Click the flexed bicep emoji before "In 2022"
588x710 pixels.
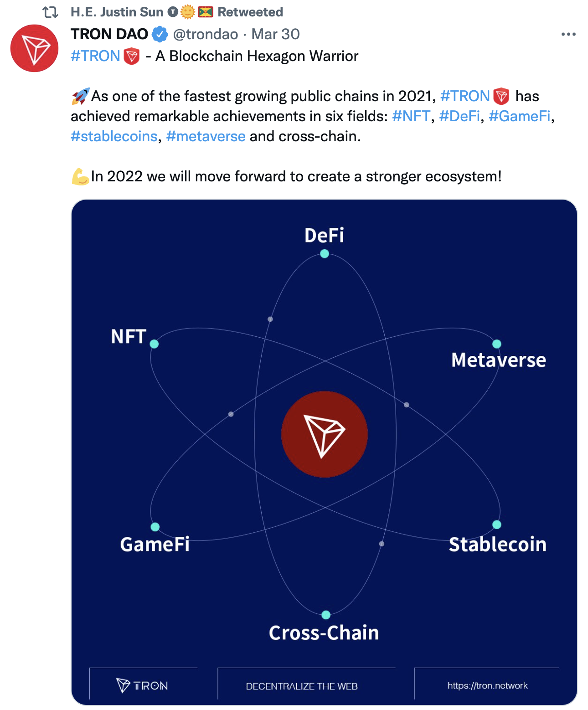tap(81, 177)
